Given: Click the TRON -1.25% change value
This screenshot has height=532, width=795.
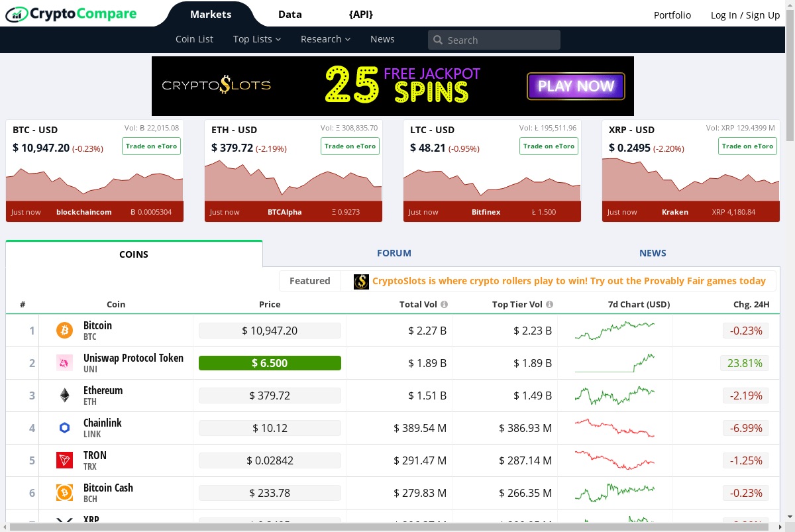Looking at the screenshot, I should 746,460.
